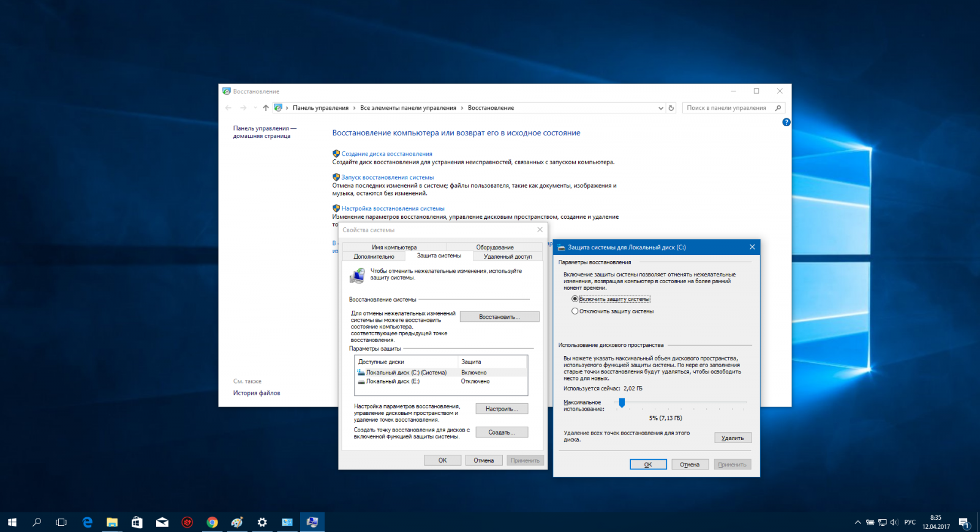Click the 'Удалить' button
The height and width of the screenshot is (532, 980).
[x=733, y=438]
